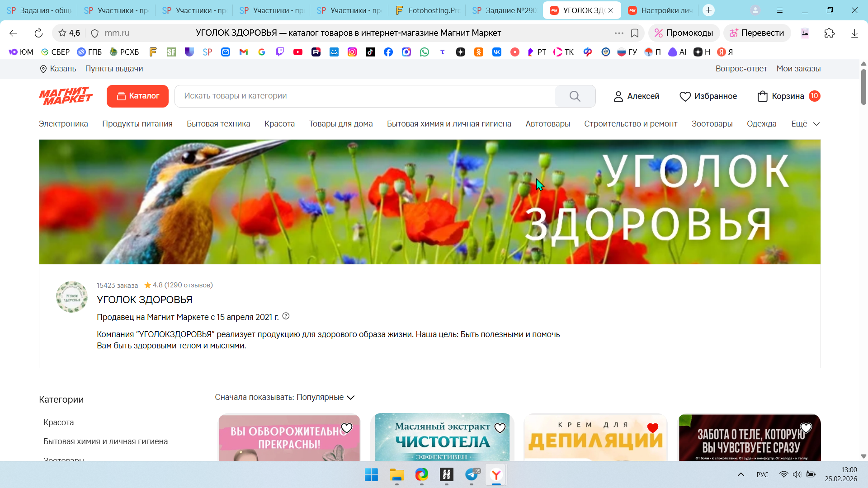The image size is (868, 488).
Task: Click the seller info question mark icon
Action: pyautogui.click(x=286, y=316)
